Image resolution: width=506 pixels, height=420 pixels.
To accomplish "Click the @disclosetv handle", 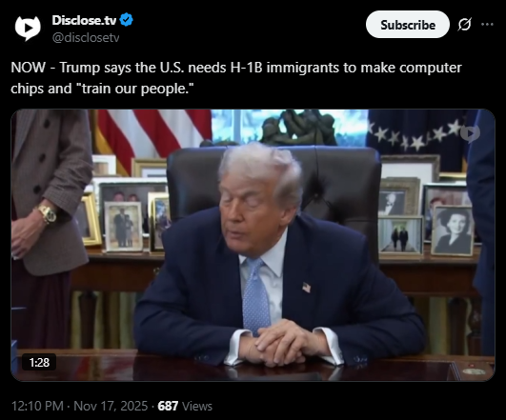I will [x=86, y=38].
